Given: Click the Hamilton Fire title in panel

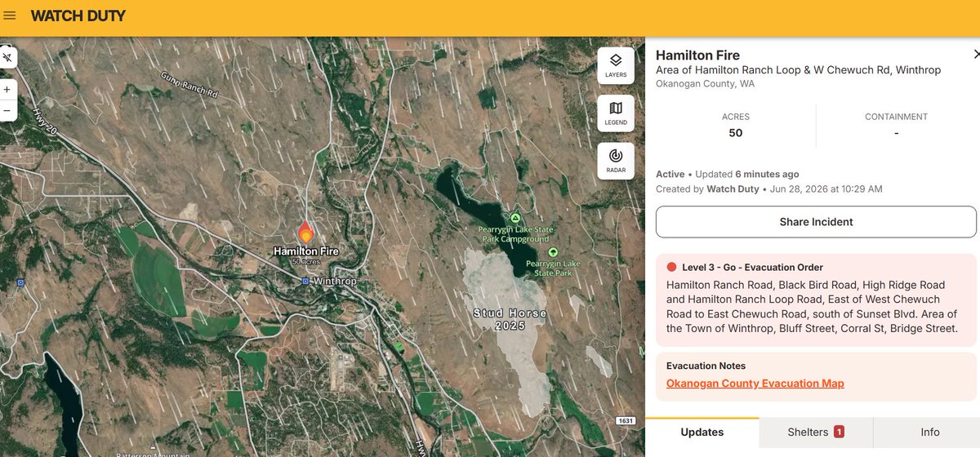Looking at the screenshot, I should point(697,55).
